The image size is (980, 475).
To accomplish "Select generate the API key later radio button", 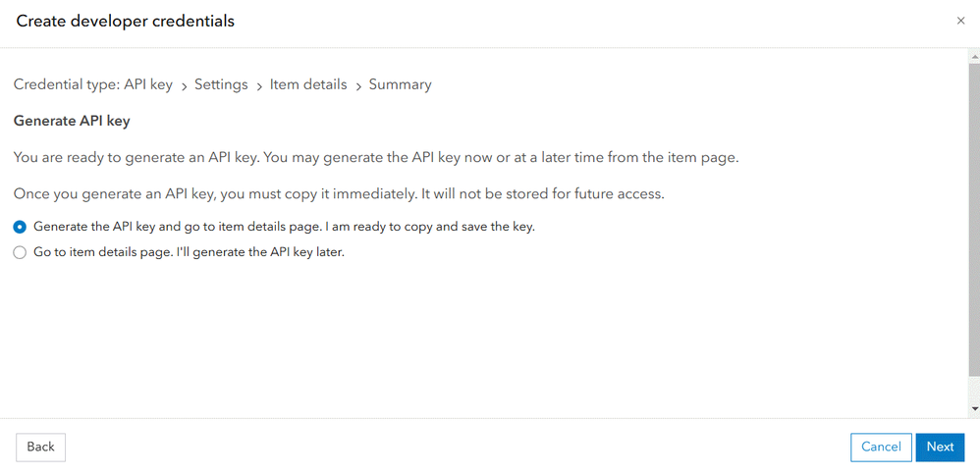I will [x=20, y=252].
